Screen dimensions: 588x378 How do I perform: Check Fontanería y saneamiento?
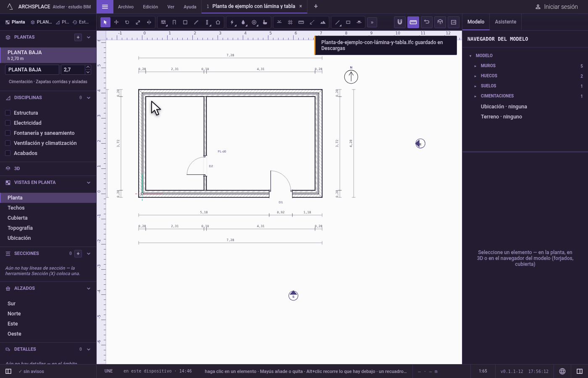click(x=8, y=133)
